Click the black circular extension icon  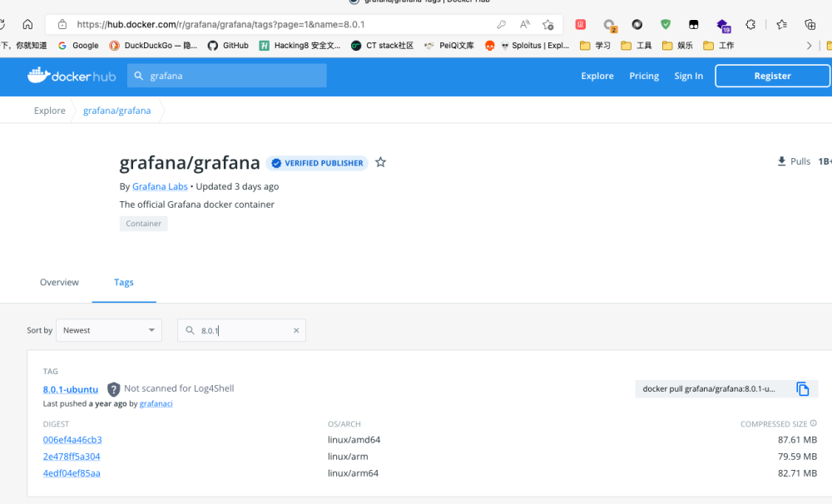pos(637,24)
